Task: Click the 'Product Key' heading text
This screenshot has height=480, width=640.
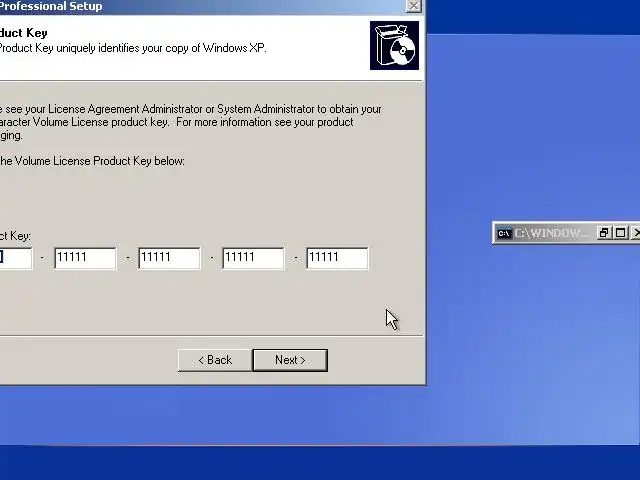Action: (x=23, y=33)
